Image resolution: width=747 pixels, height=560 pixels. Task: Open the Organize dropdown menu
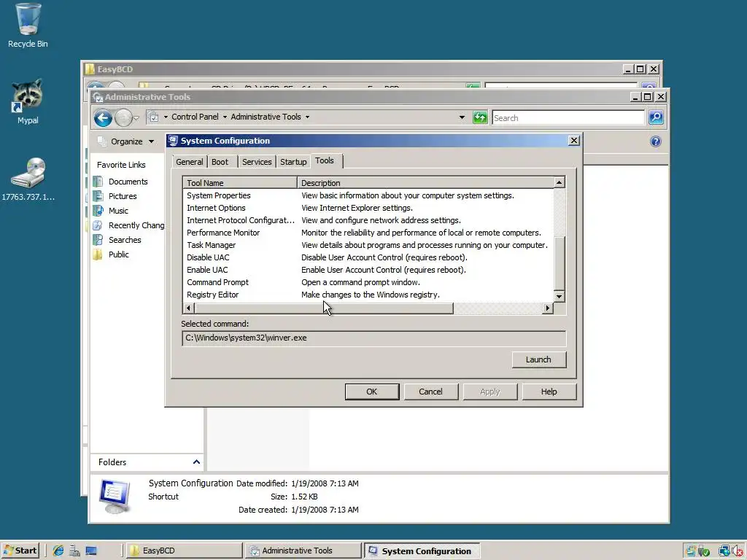125,141
